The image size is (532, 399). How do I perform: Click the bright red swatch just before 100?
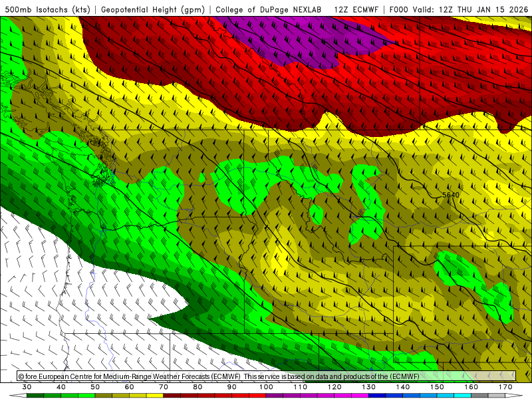click(257, 395)
